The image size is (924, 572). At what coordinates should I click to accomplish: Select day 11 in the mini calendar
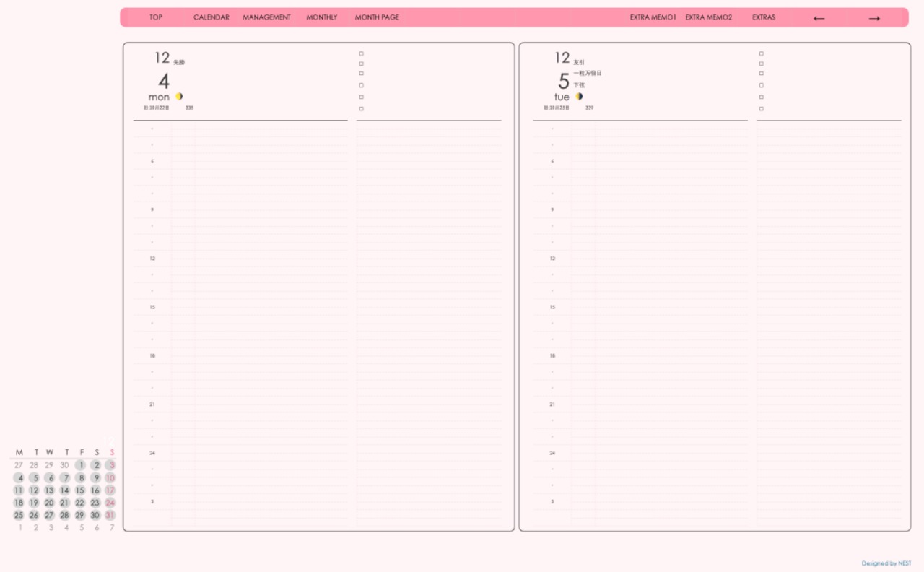pyautogui.click(x=19, y=490)
